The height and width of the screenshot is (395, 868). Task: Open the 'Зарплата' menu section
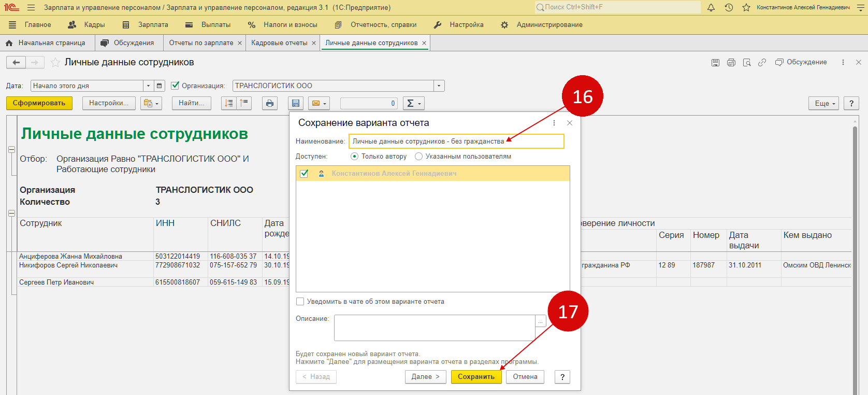153,25
